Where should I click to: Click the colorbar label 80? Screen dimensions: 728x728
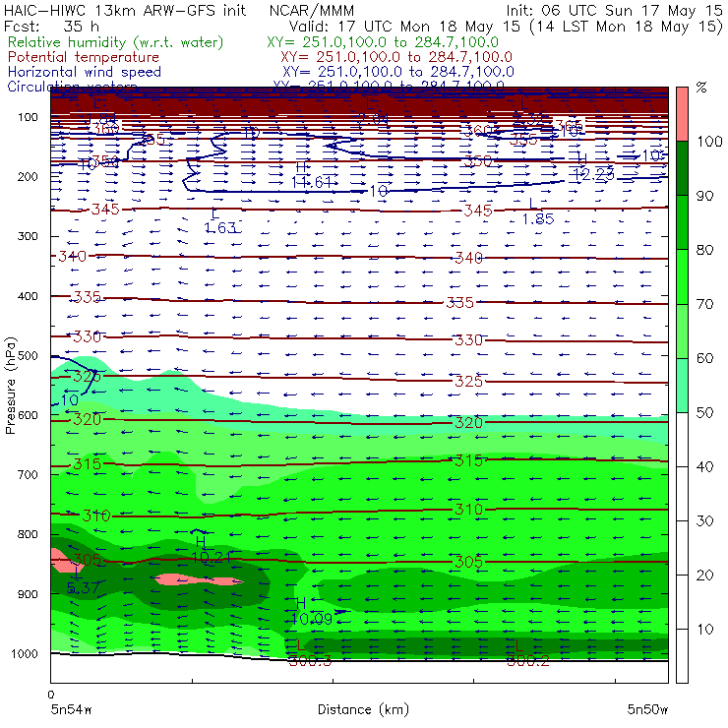point(704,250)
